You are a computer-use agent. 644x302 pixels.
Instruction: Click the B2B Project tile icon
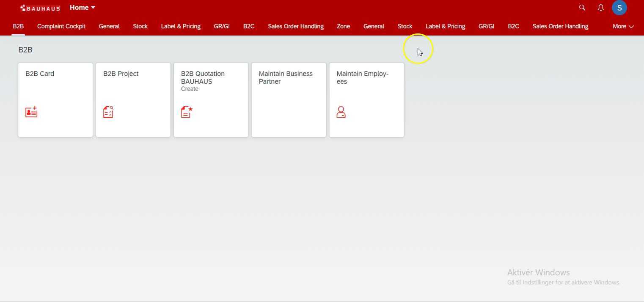[108, 112]
